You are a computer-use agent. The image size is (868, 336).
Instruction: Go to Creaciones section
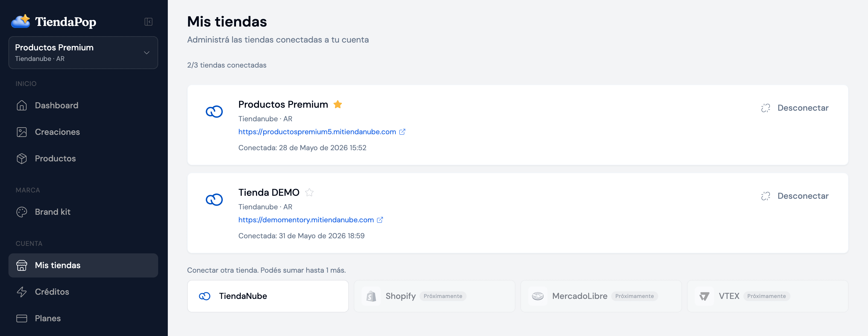click(x=83, y=132)
